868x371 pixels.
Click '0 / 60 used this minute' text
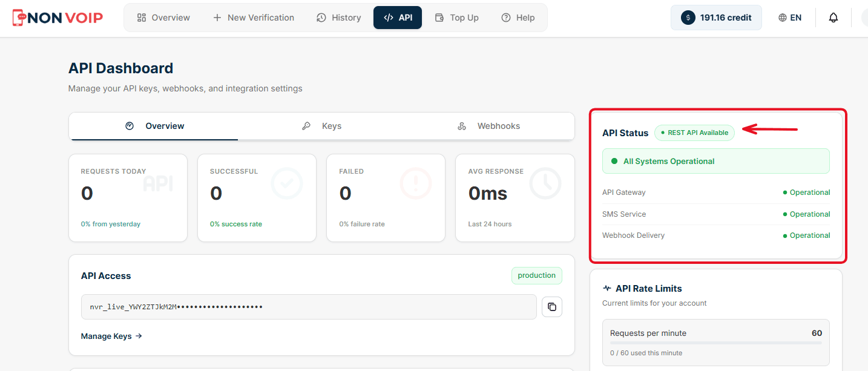[646, 353]
